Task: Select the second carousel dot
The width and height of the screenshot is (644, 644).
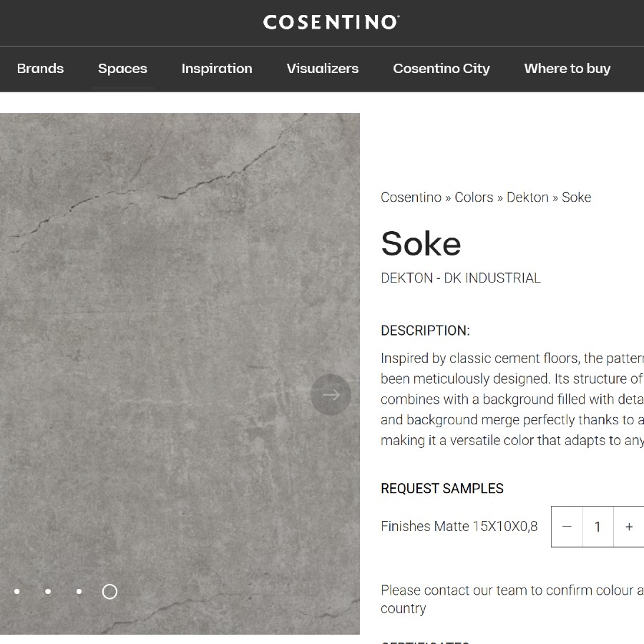Action: pyautogui.click(x=48, y=592)
